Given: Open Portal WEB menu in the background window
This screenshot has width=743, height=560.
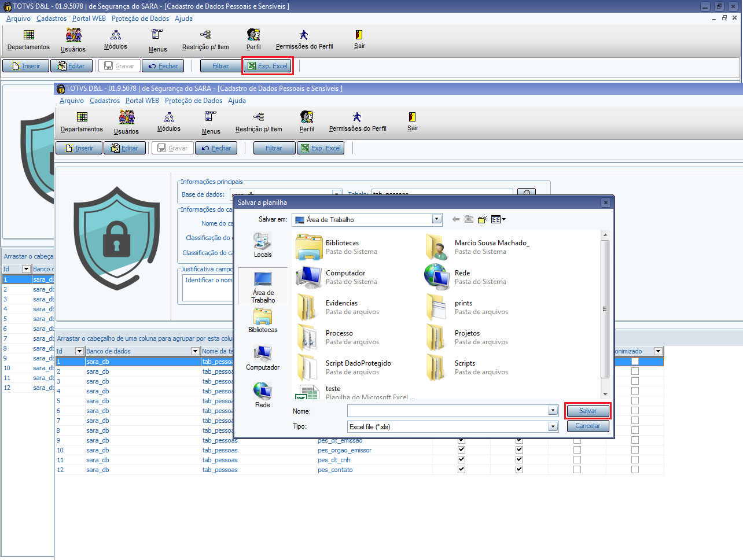Looking at the screenshot, I should tap(89, 19).
